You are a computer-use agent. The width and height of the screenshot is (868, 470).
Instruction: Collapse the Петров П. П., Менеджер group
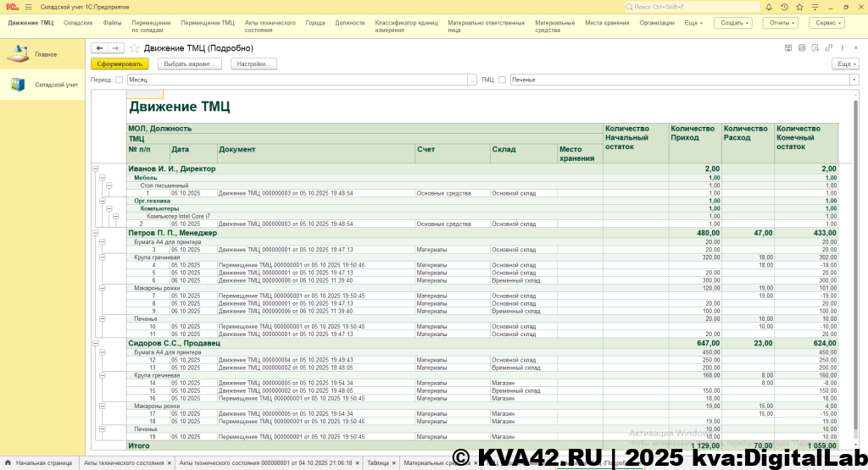(94, 233)
